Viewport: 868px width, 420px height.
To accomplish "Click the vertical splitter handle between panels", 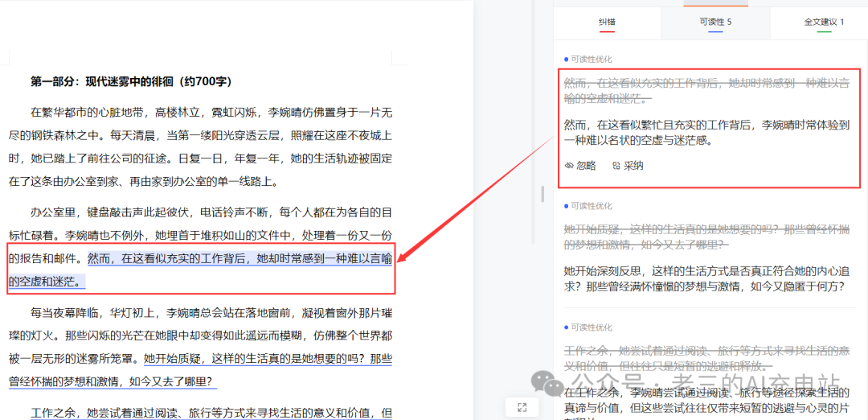I will [542, 194].
